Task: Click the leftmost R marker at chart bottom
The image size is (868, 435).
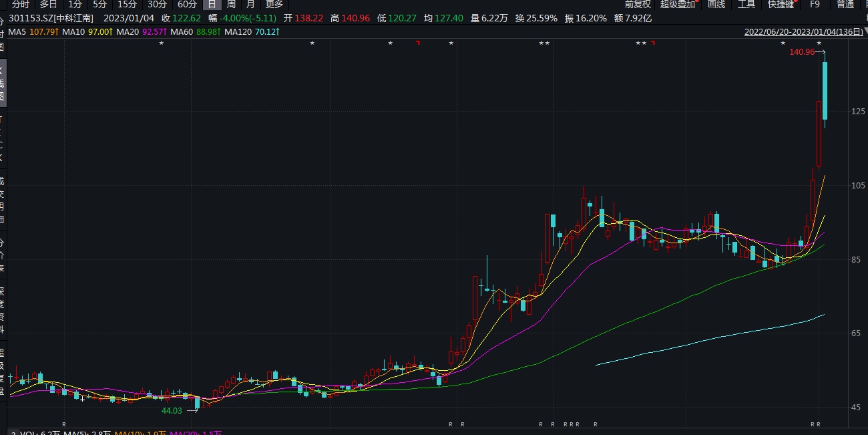Action: [x=64, y=424]
